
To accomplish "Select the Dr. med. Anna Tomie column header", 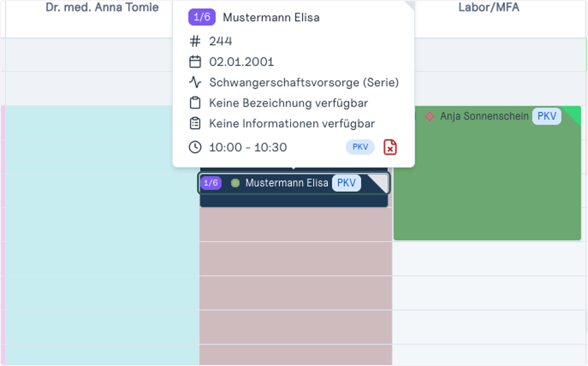I will (102, 7).
